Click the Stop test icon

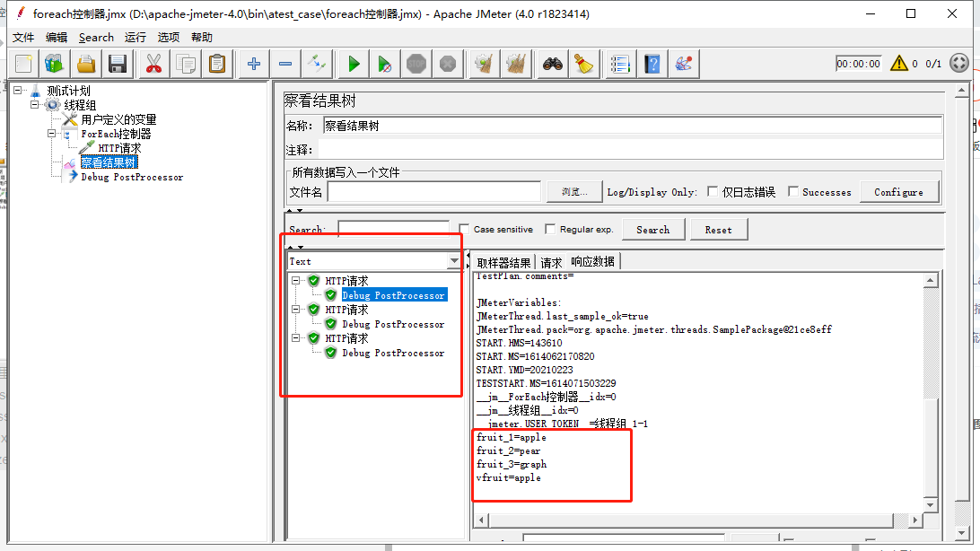coord(416,64)
